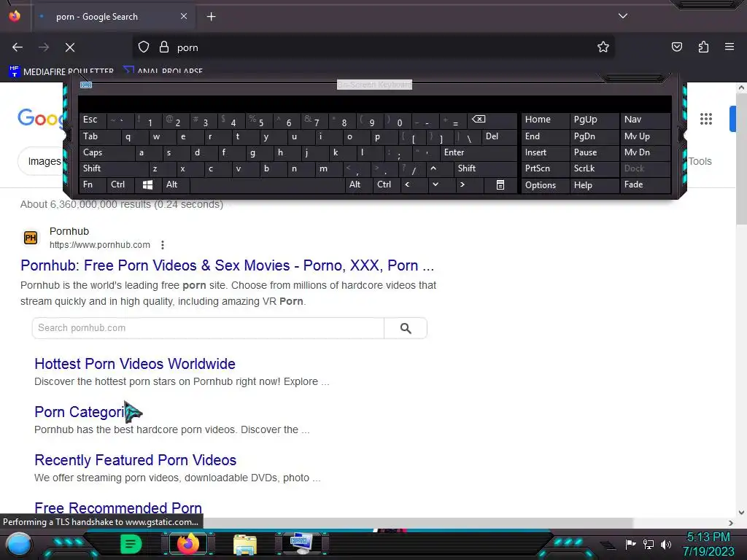Click the padlock site information icon

point(164,47)
